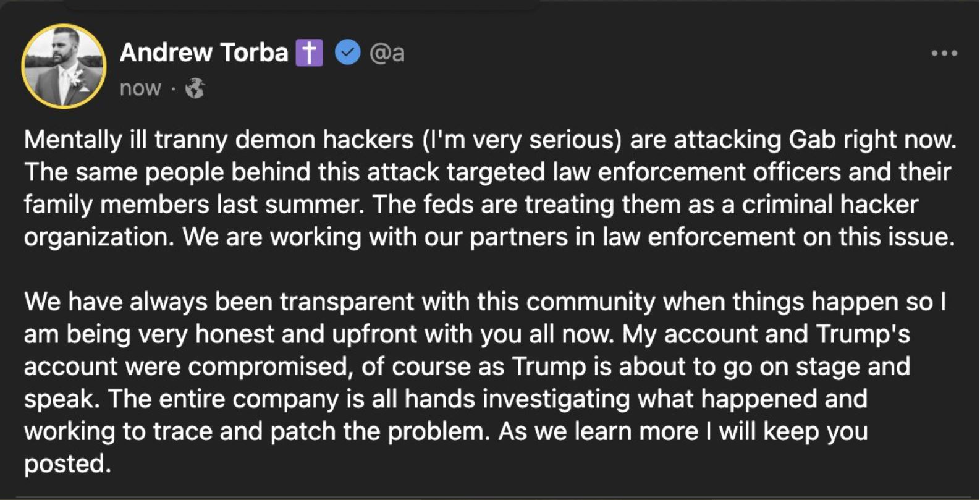
Task: Click the final word "posted." in the post
Action: (x=67, y=464)
